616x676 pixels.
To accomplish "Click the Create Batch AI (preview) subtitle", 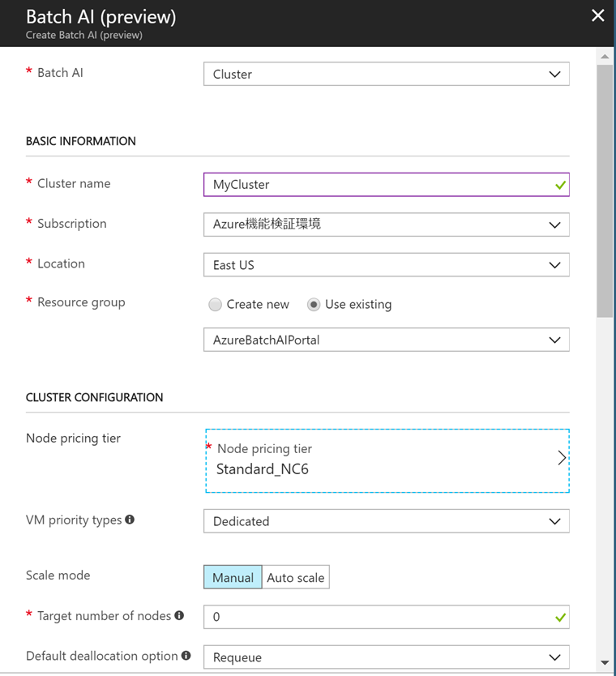I will pos(84,35).
